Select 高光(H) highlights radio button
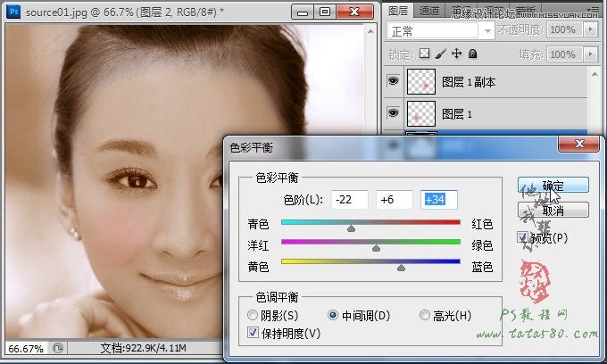This screenshot has width=607, height=364. click(x=425, y=315)
